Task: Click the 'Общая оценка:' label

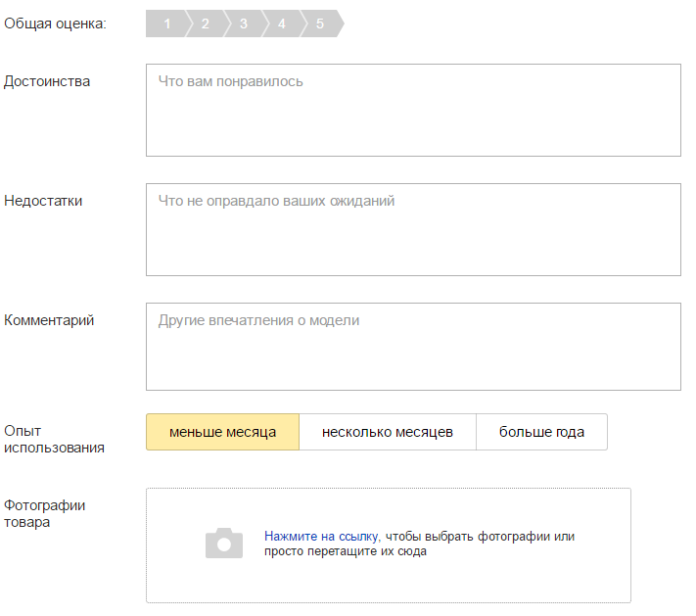Action: point(55,24)
